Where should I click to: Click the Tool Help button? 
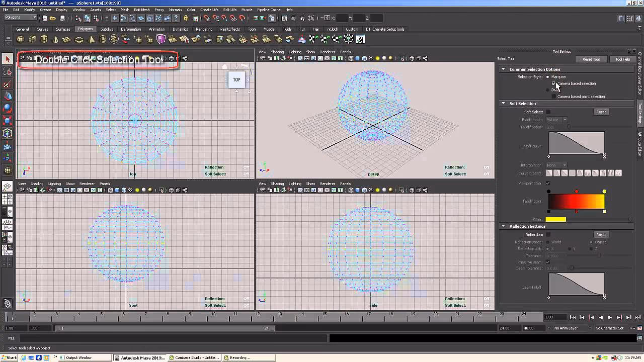pyautogui.click(x=623, y=59)
